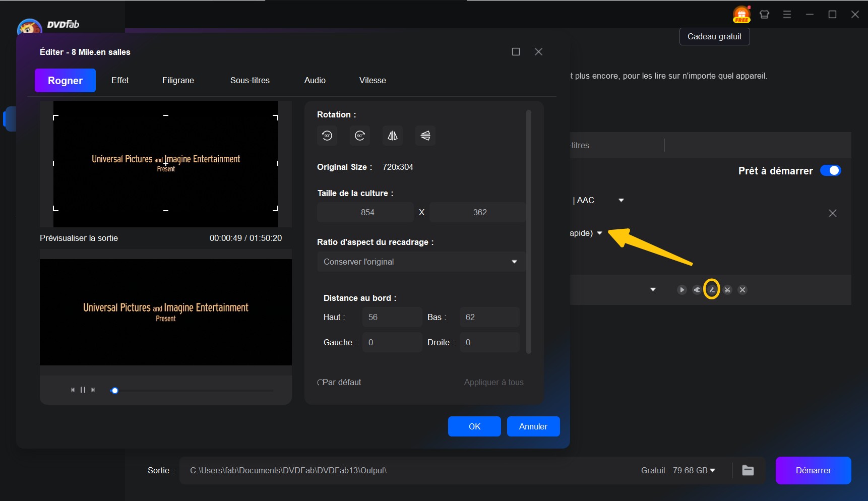The image size is (868, 501).
Task: Expand the dropdown arrow left of play icon
Action: pyautogui.click(x=653, y=290)
